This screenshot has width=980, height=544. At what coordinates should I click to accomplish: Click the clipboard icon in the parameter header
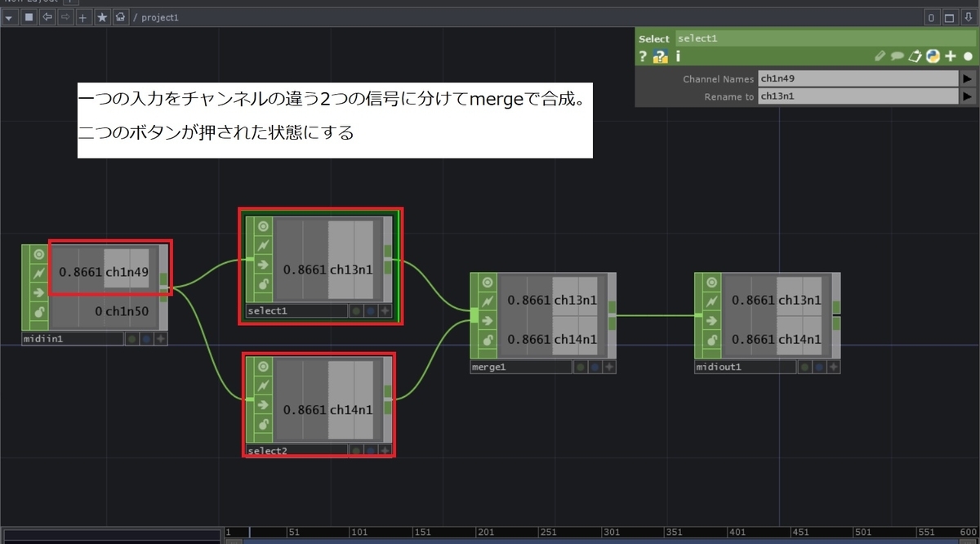coord(915,56)
